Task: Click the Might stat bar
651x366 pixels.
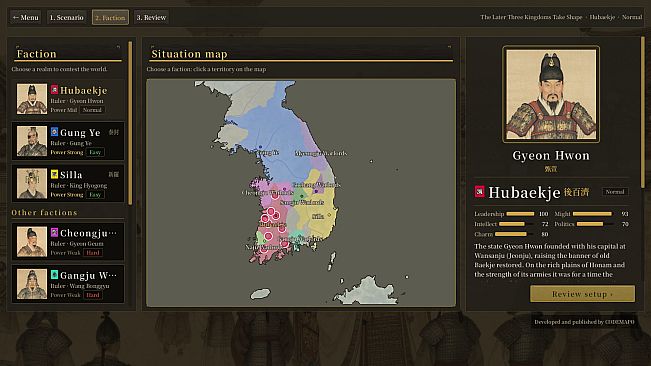Action: click(x=592, y=214)
